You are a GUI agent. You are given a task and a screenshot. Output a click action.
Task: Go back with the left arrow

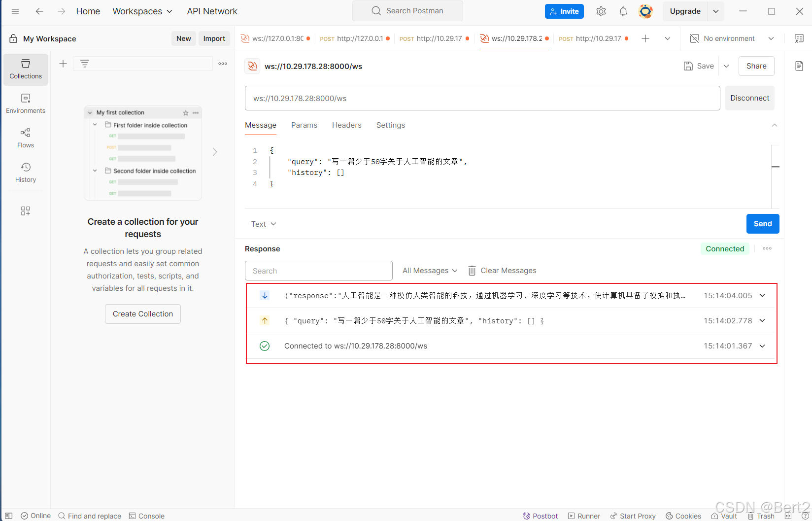39,11
